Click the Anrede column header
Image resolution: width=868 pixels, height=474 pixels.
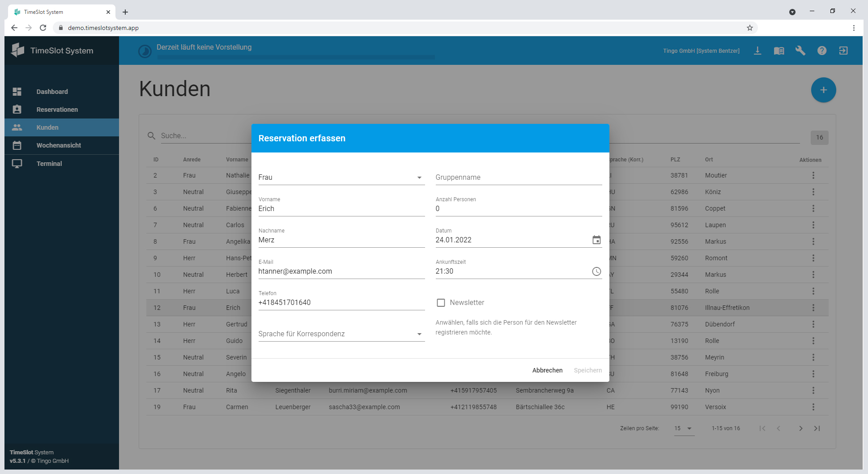pos(191,160)
